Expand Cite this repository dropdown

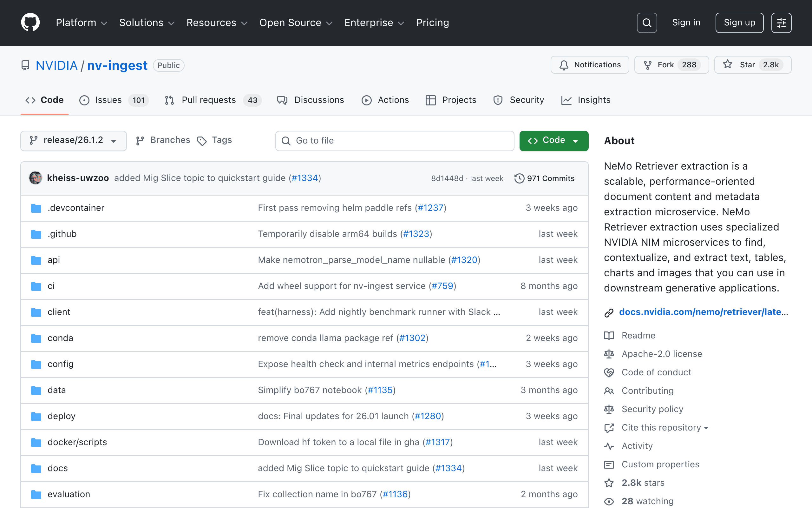665,427
